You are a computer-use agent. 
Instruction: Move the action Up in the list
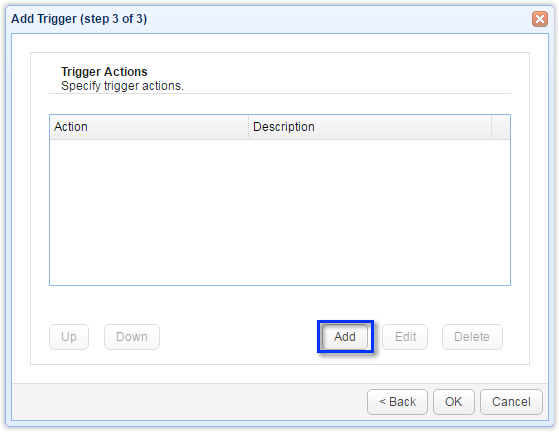point(69,336)
